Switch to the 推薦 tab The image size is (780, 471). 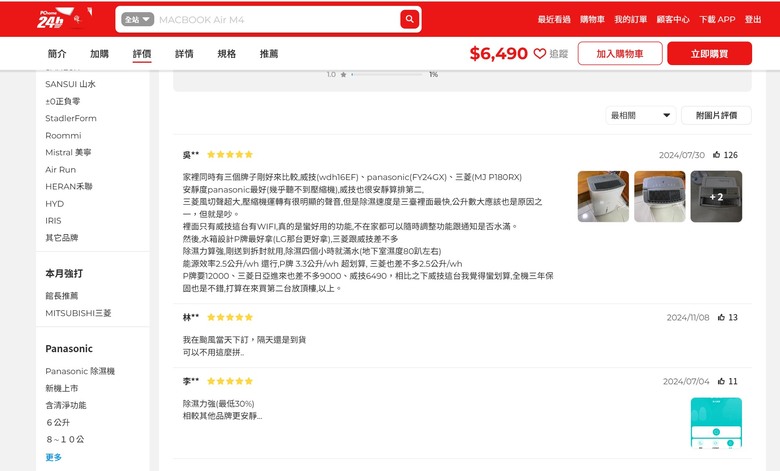click(x=269, y=54)
